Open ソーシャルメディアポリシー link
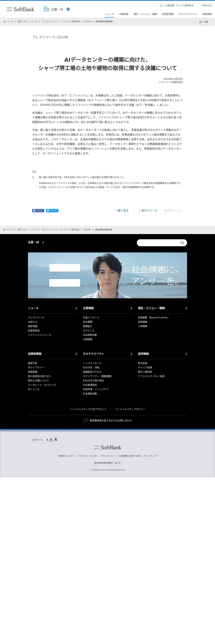The width and height of the screenshot is (215, 644). (130, 409)
